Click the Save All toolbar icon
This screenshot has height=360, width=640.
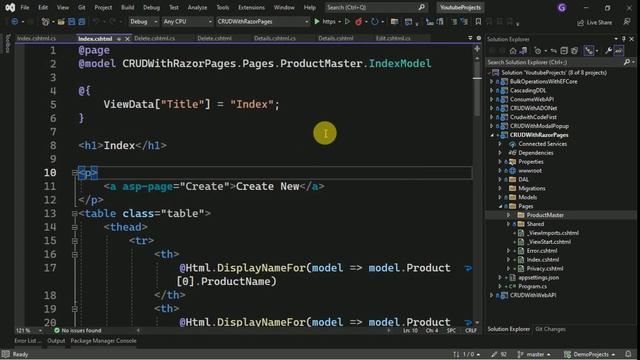tap(82, 22)
